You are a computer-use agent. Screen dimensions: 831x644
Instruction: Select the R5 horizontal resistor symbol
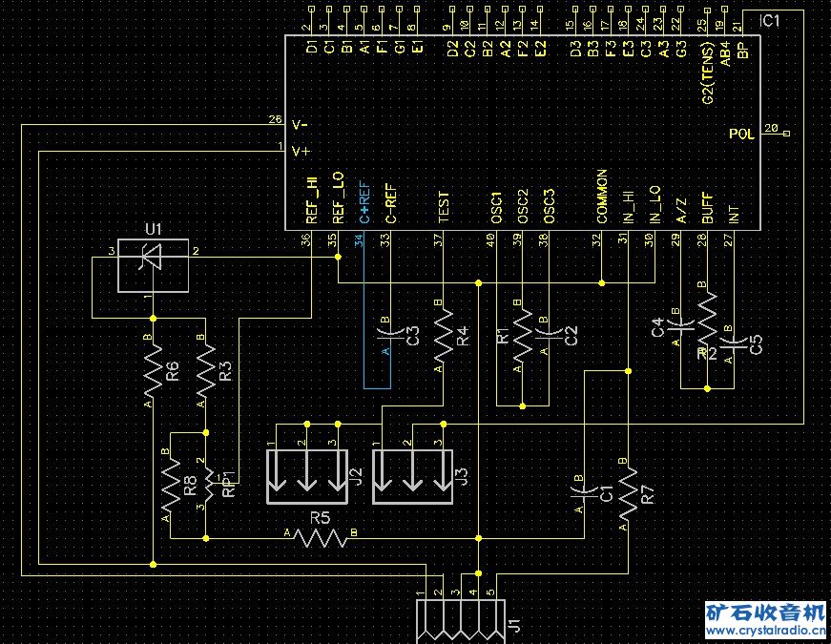(320, 538)
